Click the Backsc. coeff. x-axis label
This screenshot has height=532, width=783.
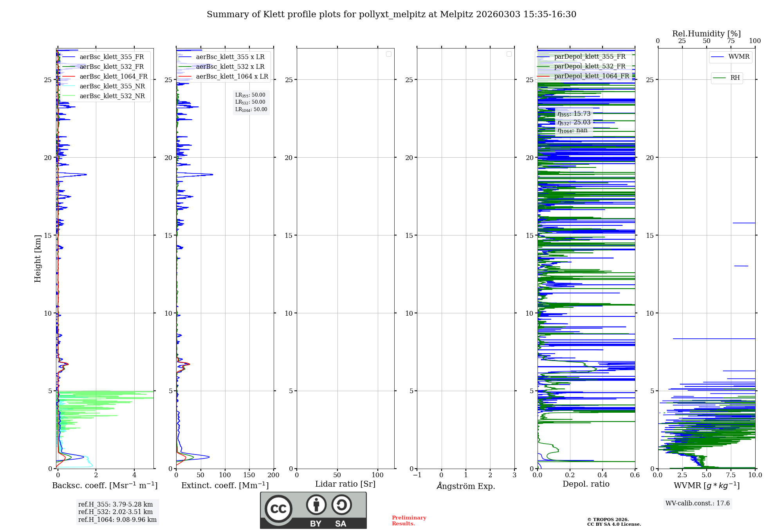(105, 485)
